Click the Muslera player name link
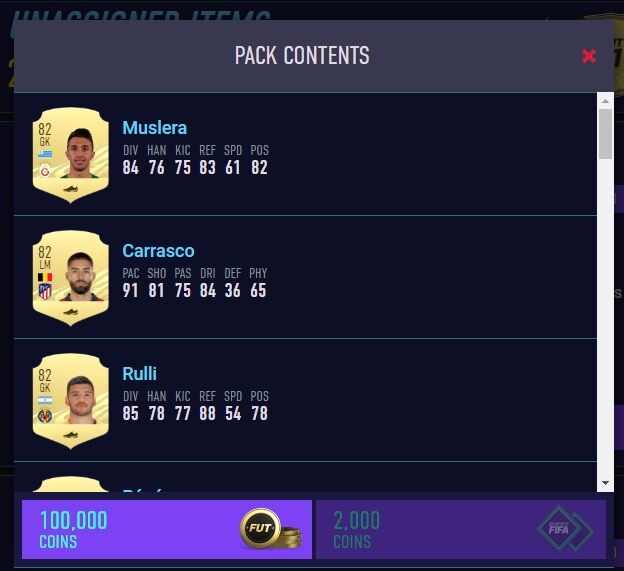The height and width of the screenshot is (571, 624). click(x=155, y=128)
